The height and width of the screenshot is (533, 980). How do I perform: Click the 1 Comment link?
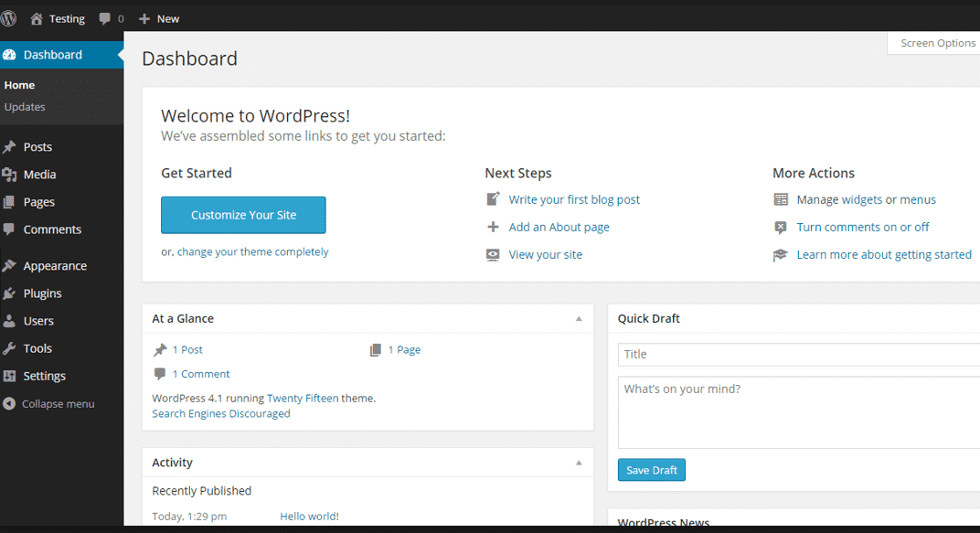point(200,374)
